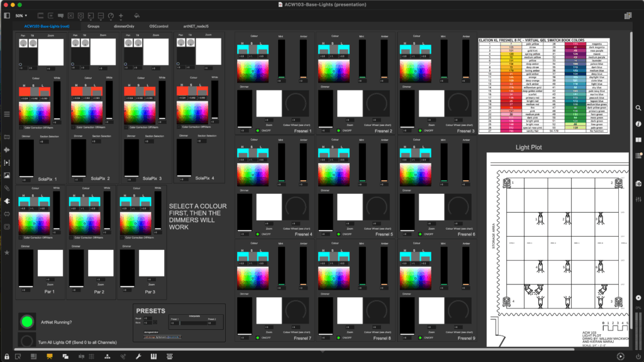
Task: Click the paint bucket format icon
Action: (x=137, y=15)
